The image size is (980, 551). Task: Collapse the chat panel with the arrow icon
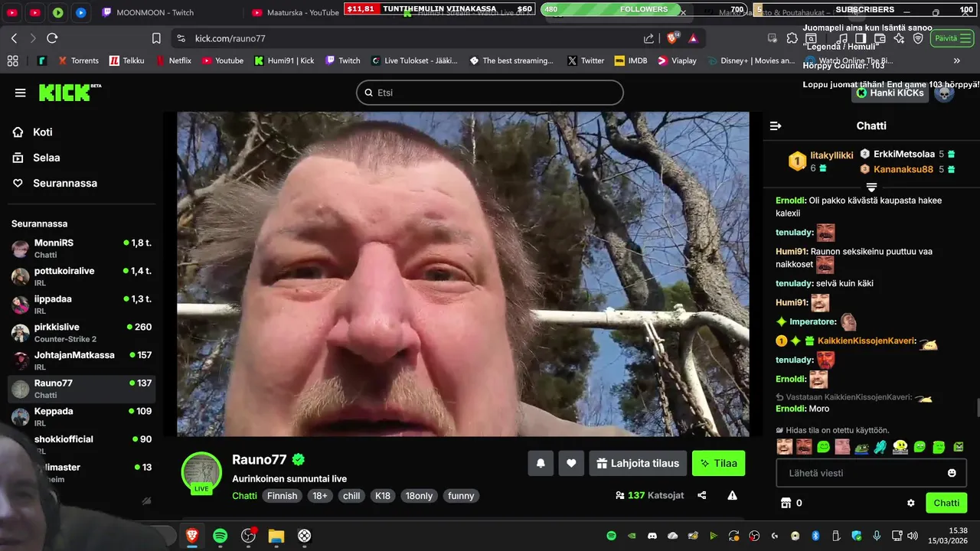(x=776, y=126)
